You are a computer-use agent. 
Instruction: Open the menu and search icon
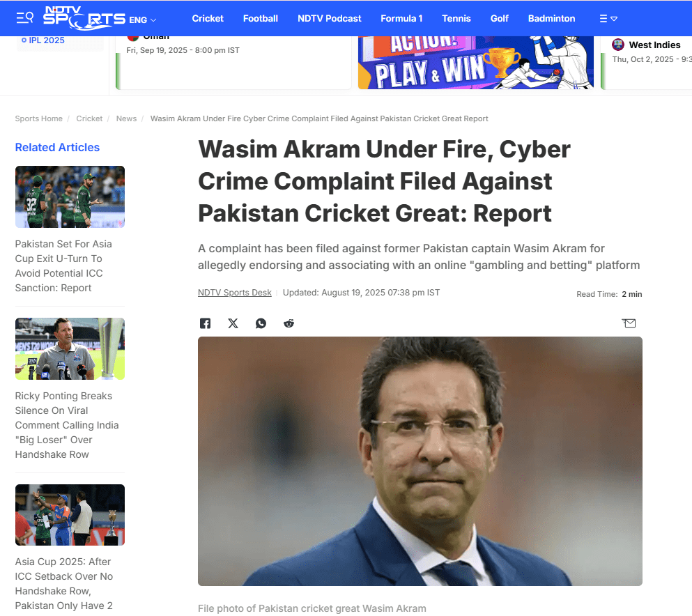coord(24,17)
